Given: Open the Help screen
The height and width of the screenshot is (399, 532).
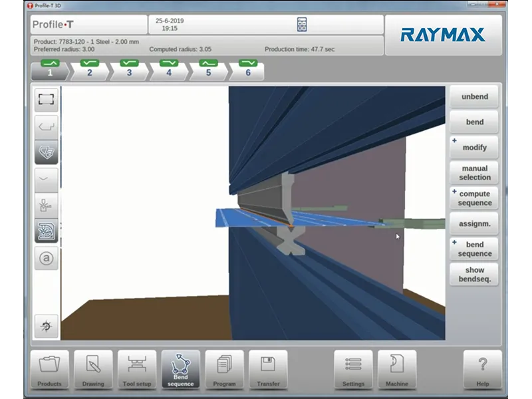Looking at the screenshot, I should tap(483, 369).
